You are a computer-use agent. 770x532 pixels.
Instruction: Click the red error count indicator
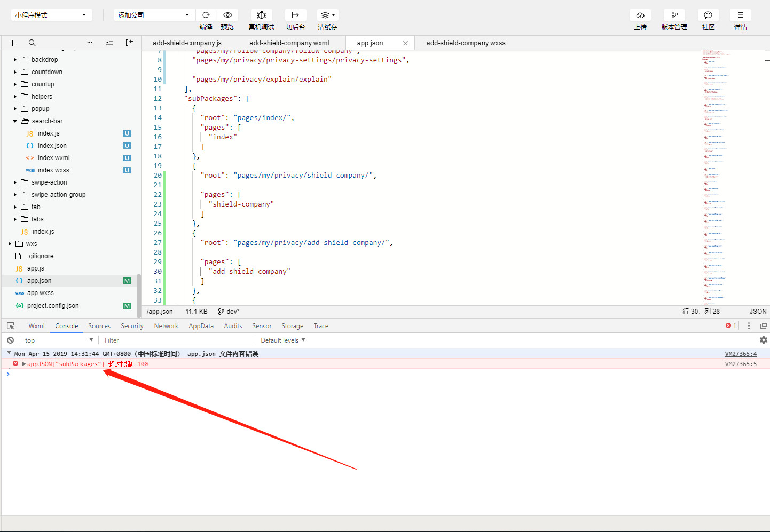point(731,325)
